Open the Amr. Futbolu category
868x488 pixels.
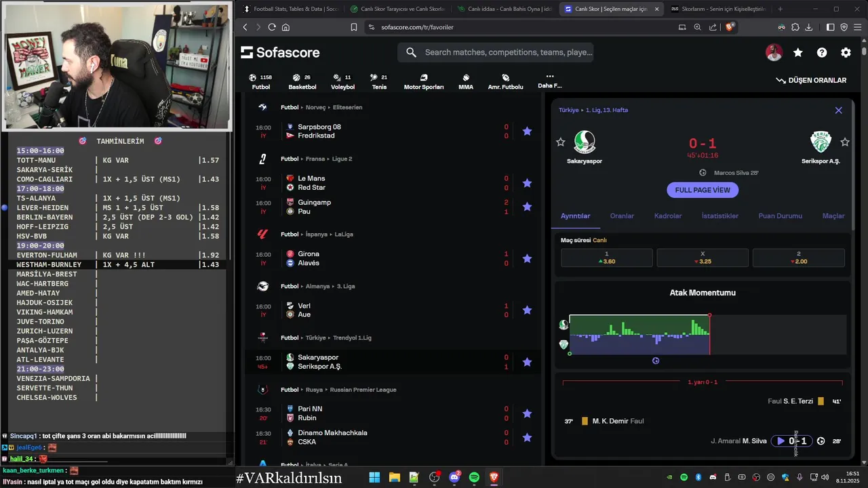(506, 81)
